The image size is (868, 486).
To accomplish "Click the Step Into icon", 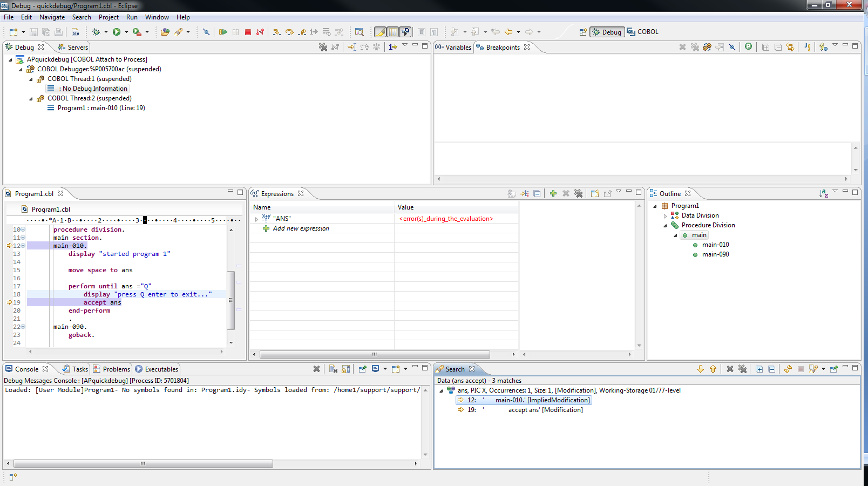I will 276,32.
